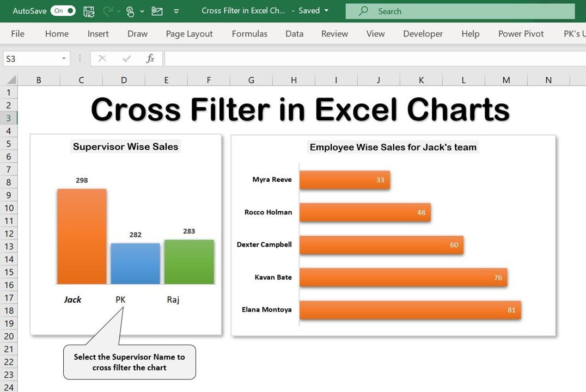586x392 pixels.
Task: Select row 21 header
Action: click(9, 349)
